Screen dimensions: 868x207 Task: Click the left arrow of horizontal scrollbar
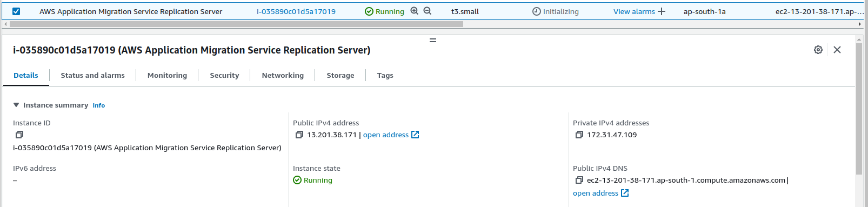[x=5, y=24]
